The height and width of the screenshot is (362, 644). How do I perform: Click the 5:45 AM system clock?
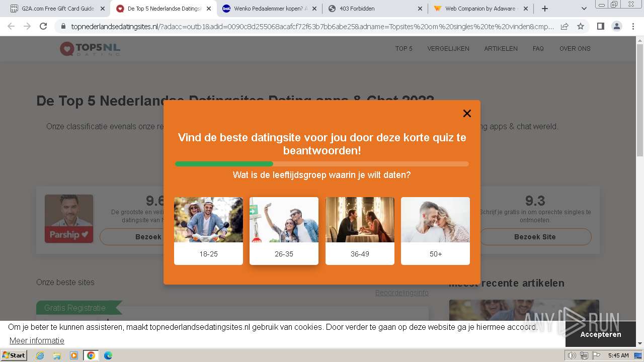click(618, 355)
